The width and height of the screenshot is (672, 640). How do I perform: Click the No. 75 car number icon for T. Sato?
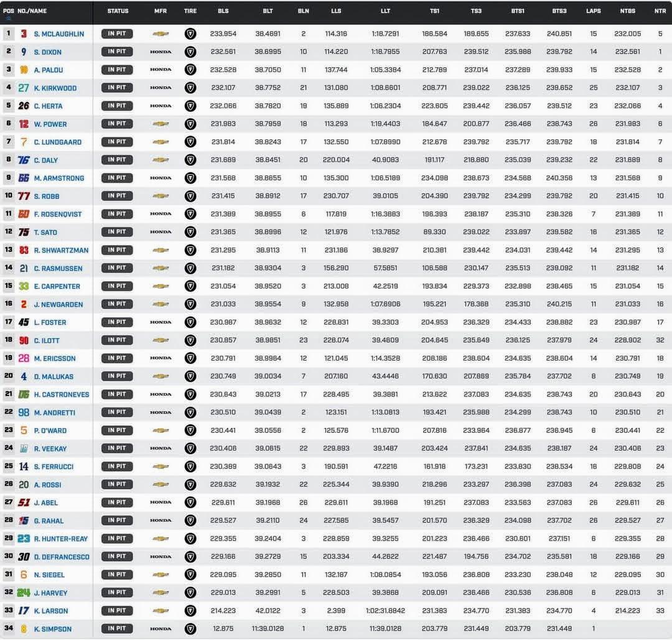click(x=24, y=232)
